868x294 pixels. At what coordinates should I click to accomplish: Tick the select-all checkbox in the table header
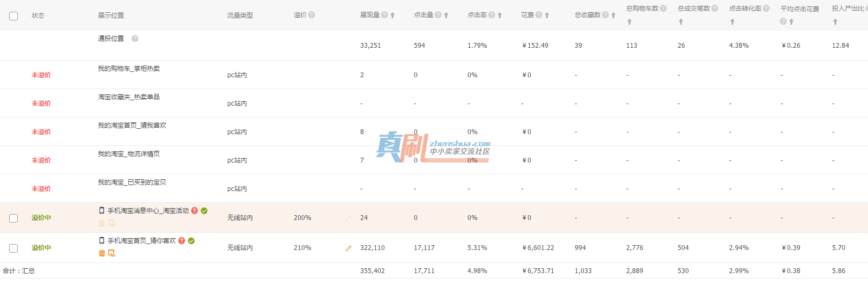pyautogui.click(x=13, y=16)
